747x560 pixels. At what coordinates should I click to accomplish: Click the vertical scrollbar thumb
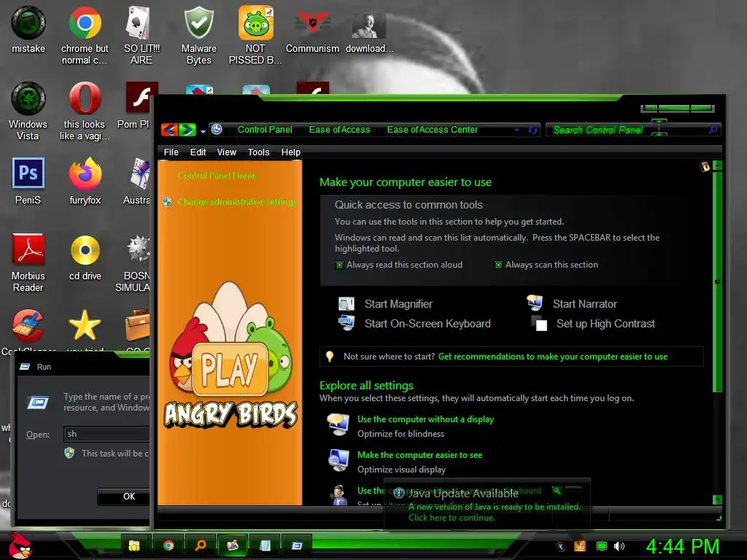click(717, 282)
